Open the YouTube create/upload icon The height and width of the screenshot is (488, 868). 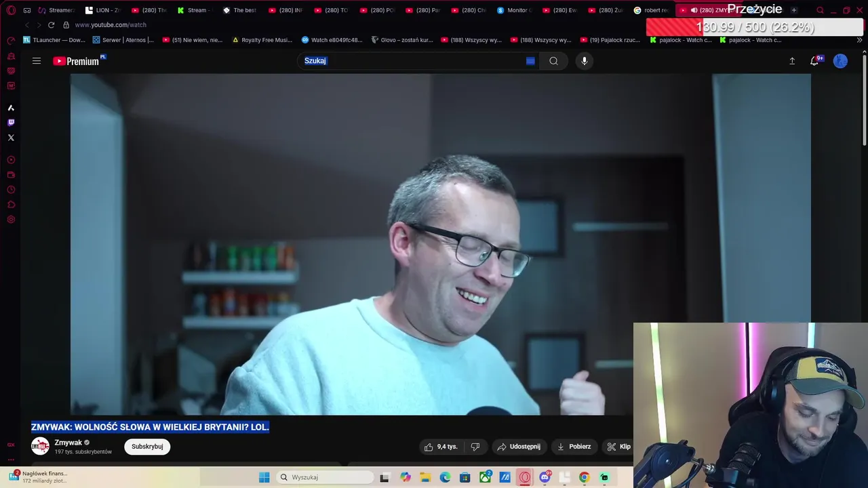[x=792, y=61]
